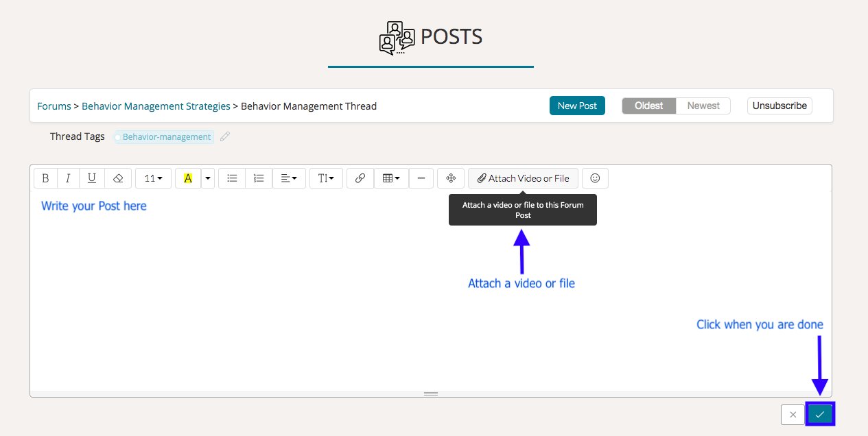
Task: Click the insert link icon
Action: click(x=360, y=178)
